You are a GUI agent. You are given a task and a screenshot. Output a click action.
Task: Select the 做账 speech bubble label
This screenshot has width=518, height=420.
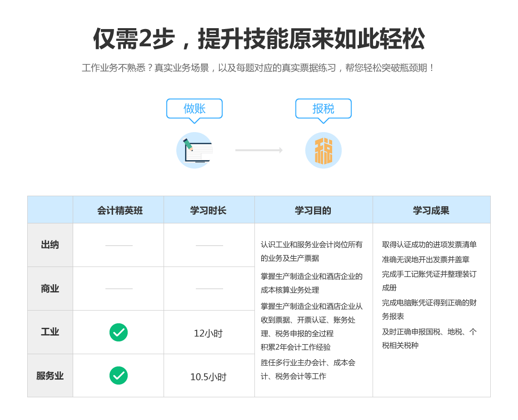tap(194, 109)
